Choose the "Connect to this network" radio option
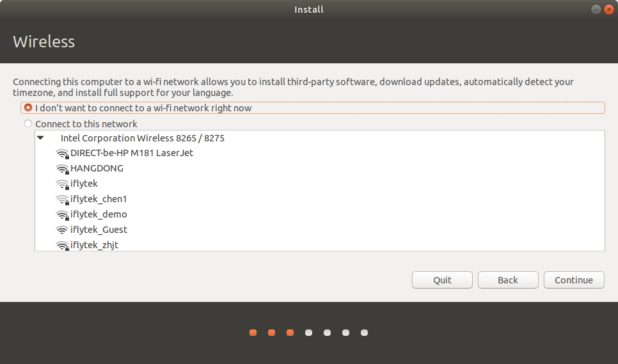 [x=28, y=123]
